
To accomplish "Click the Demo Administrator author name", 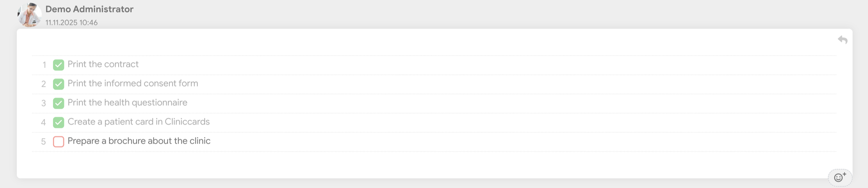I will tap(89, 9).
